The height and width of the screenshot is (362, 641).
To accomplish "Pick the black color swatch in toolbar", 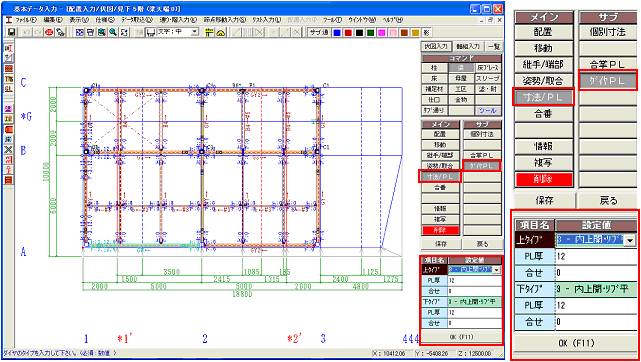I will (359, 32).
